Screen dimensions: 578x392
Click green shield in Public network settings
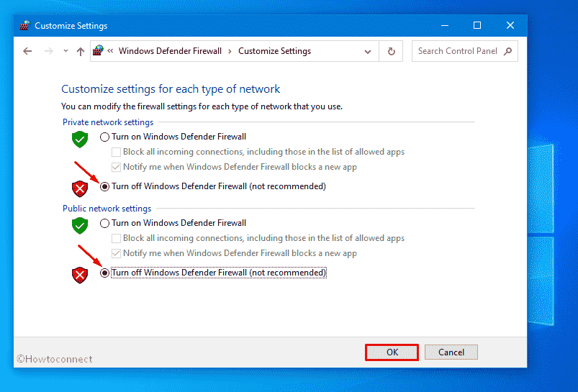80,225
